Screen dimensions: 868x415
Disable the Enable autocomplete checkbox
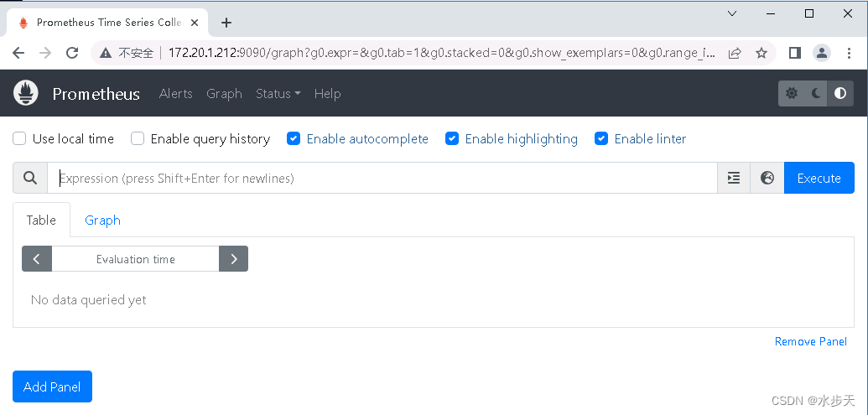coord(294,139)
